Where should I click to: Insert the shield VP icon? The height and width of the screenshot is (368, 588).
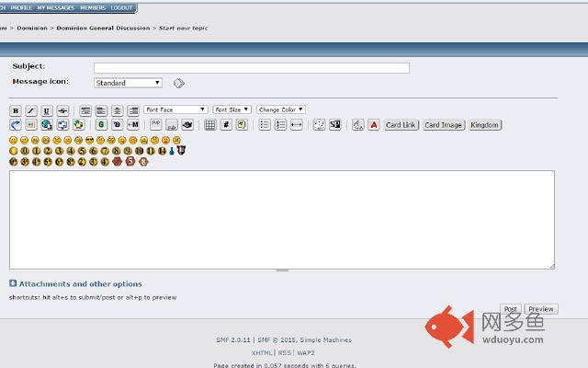pos(181,151)
